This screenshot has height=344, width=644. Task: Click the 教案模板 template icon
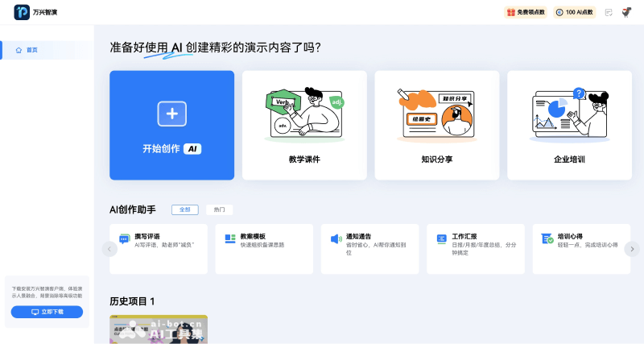[x=230, y=239]
